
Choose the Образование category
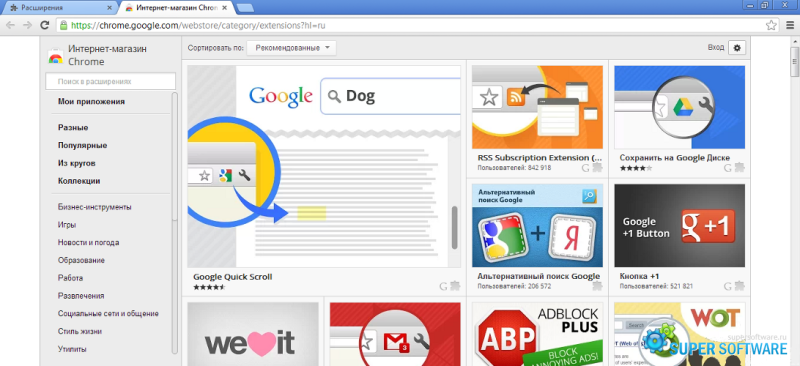pos(82,260)
